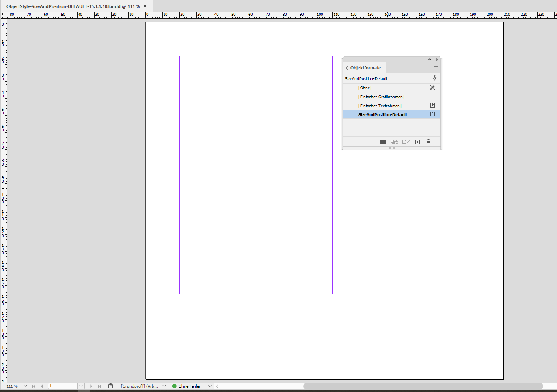Click the new style group folder icon

383,142
